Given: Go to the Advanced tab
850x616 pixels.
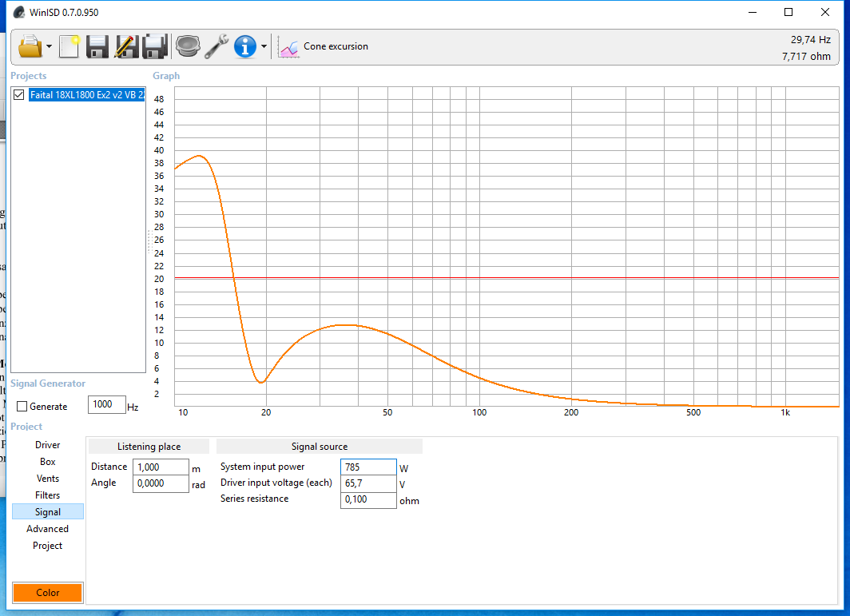Looking at the screenshot, I should pos(48,529).
